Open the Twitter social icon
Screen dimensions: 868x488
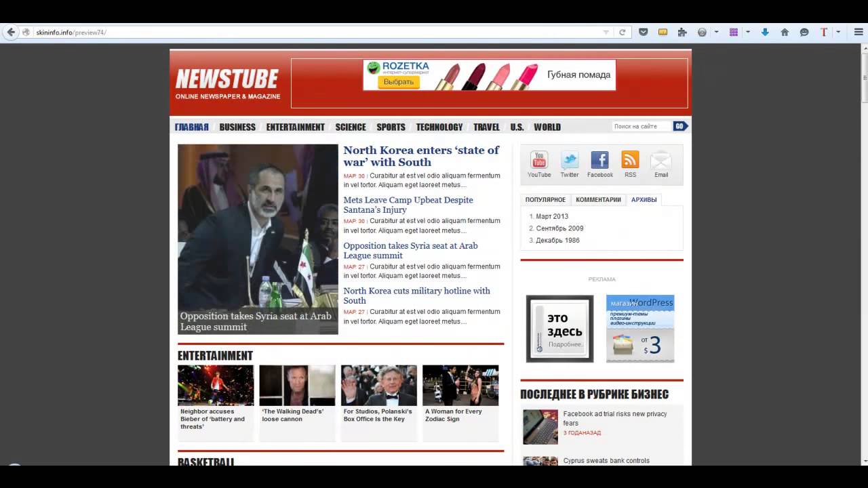tap(570, 160)
